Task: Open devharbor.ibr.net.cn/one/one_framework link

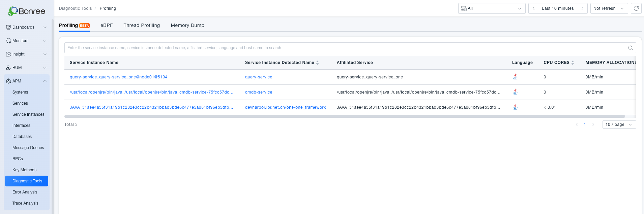Action: pyautogui.click(x=285, y=107)
